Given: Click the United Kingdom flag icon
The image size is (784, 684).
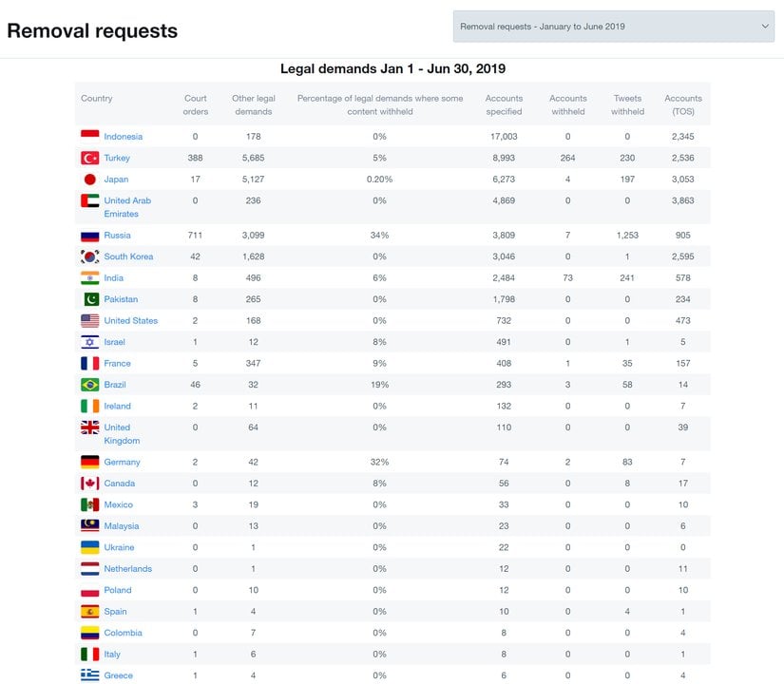Looking at the screenshot, I should [x=90, y=428].
